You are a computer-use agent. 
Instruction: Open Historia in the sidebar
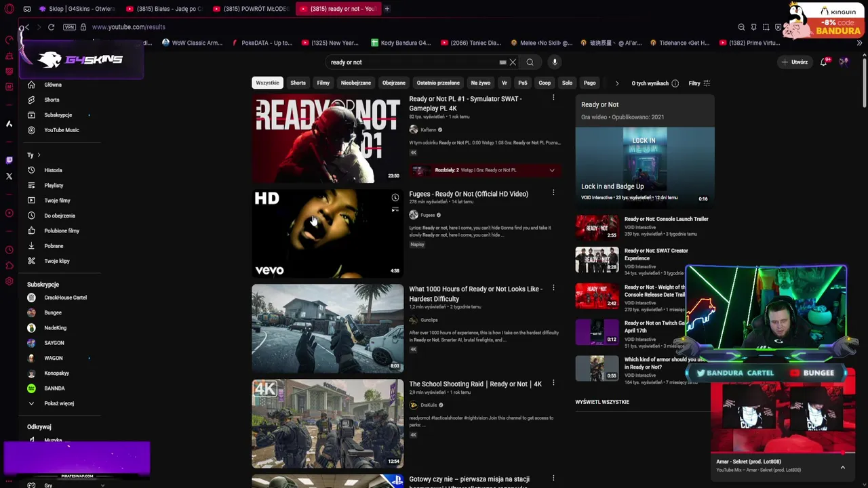[53, 170]
